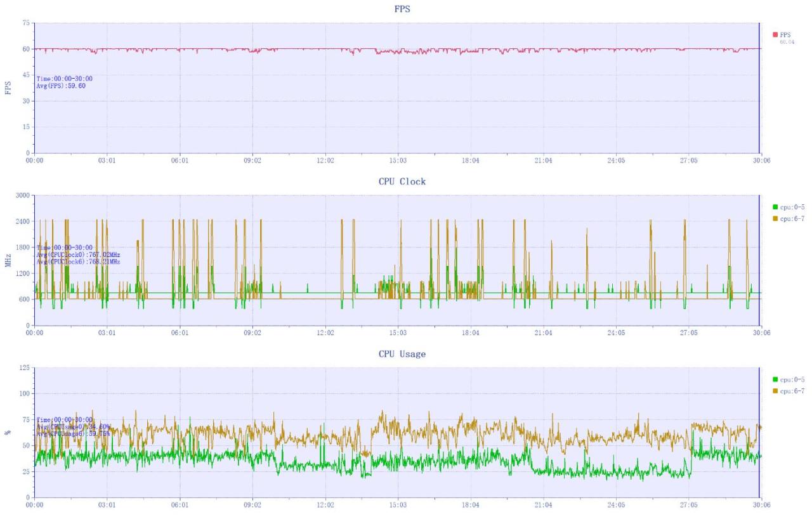The image size is (812, 519).
Task: Click the blue end-cursor line on CPU Usage chart
Action: 759,431
